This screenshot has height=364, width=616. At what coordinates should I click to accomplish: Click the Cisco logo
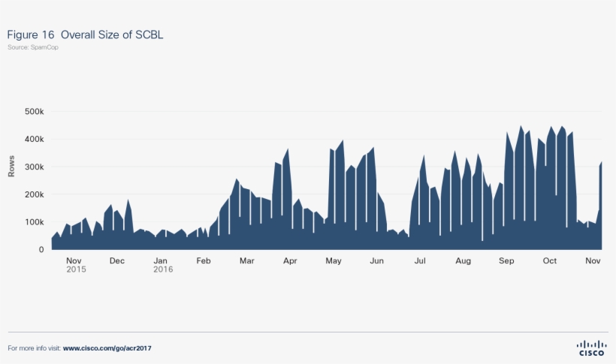[591, 347]
